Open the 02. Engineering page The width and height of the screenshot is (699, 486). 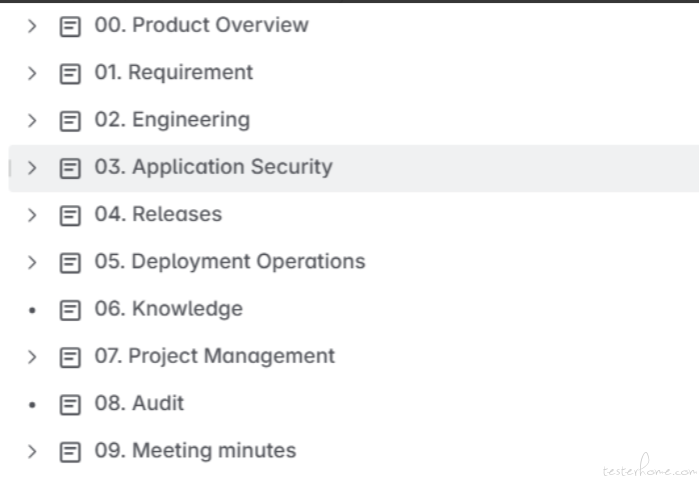[x=172, y=120]
